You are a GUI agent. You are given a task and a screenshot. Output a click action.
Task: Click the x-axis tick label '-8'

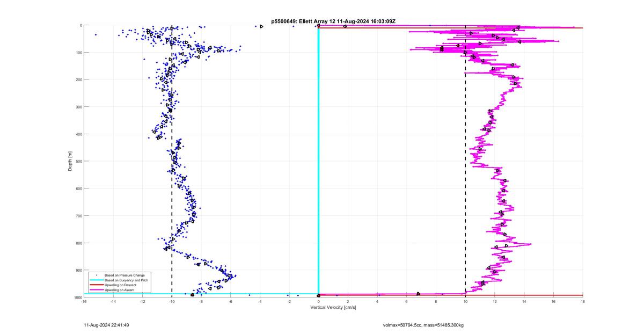pos(201,301)
